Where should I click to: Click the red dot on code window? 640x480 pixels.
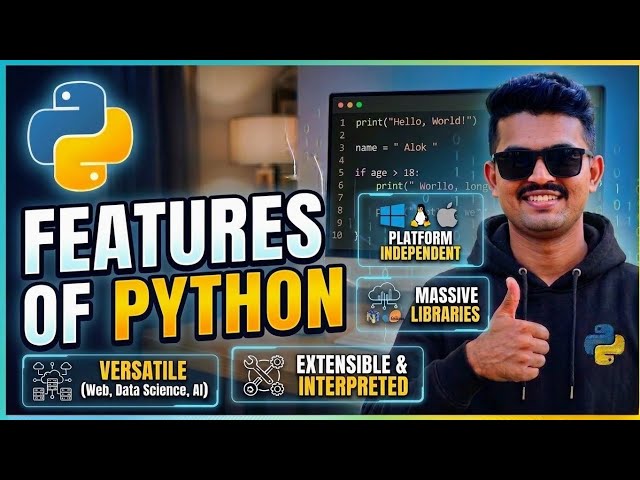coord(341,105)
